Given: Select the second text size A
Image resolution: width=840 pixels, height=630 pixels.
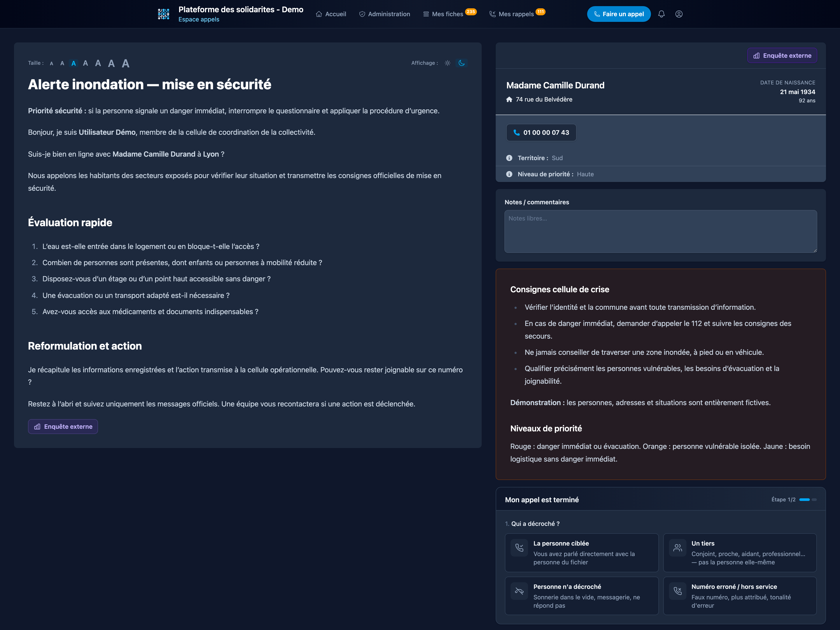Looking at the screenshot, I should pyautogui.click(x=62, y=63).
